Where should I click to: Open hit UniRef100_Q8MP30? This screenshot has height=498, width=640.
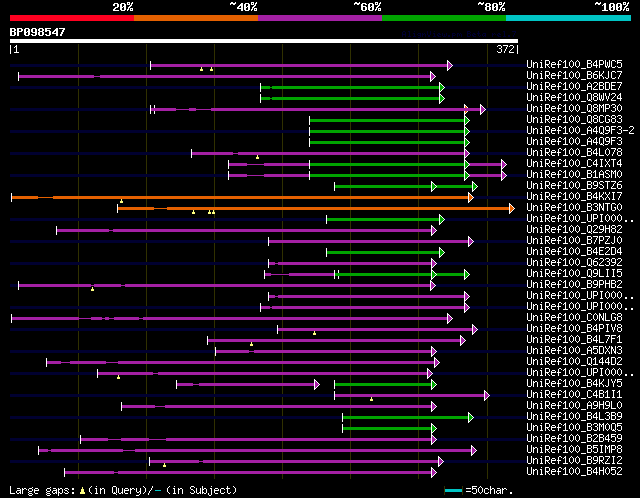[574, 108]
